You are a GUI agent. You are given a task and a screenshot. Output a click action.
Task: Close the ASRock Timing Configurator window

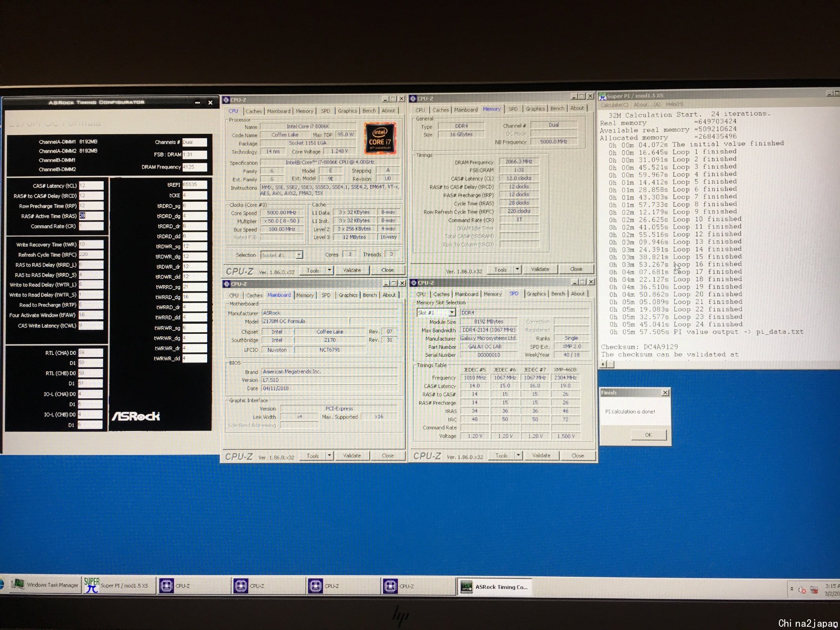pyautogui.click(x=210, y=103)
